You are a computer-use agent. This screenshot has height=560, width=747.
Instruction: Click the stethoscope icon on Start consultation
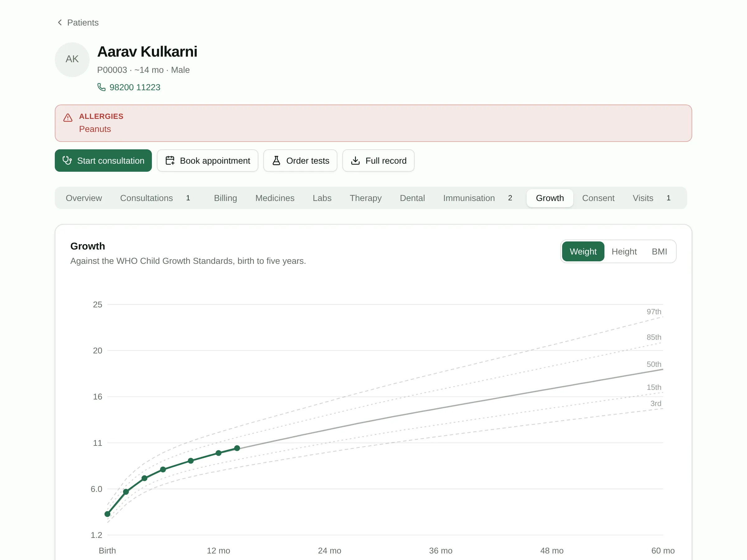[x=67, y=160]
